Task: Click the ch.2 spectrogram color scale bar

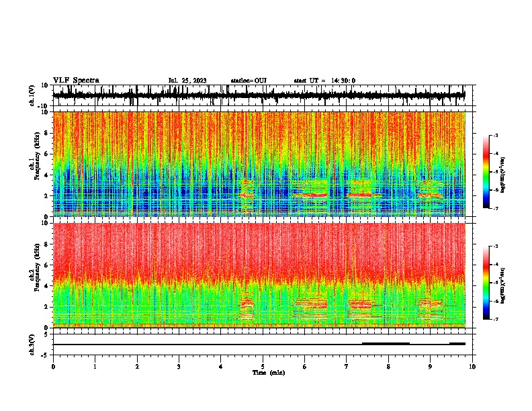Action: coord(486,283)
